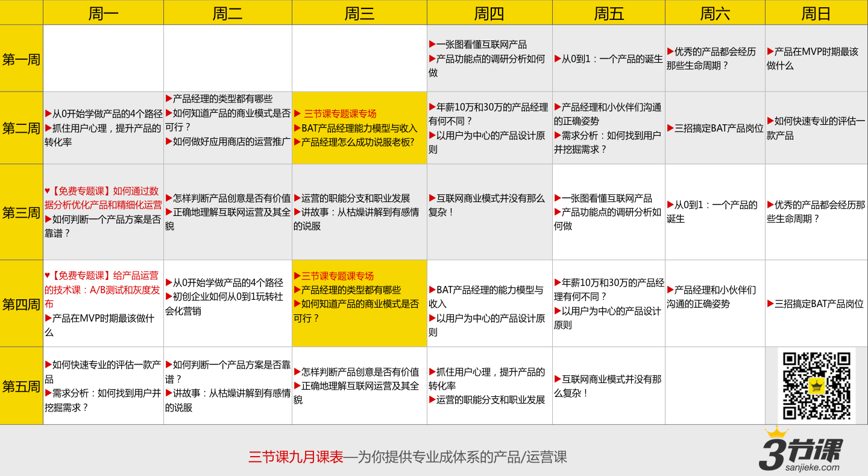Click the QR code image
The width and height of the screenshot is (868, 476).
pos(817,386)
